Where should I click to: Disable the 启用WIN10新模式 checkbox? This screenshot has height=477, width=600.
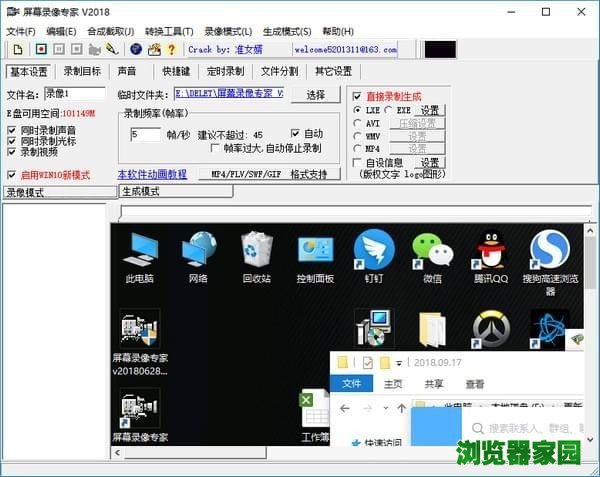[x=12, y=175]
